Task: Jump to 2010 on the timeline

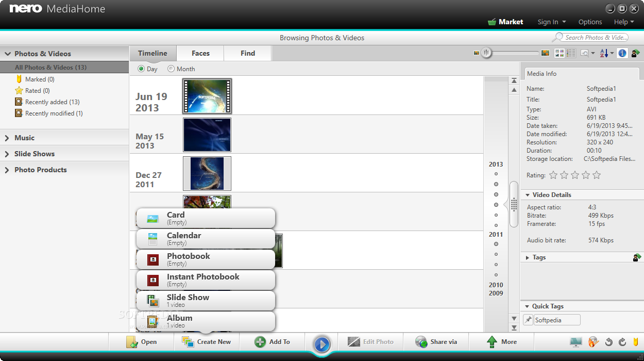Action: (x=496, y=285)
